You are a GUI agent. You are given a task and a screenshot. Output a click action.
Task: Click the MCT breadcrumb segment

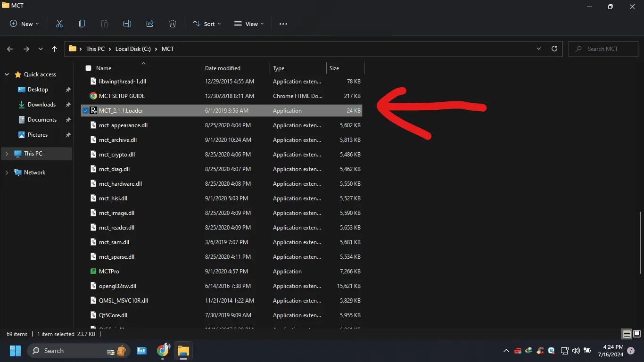(168, 49)
